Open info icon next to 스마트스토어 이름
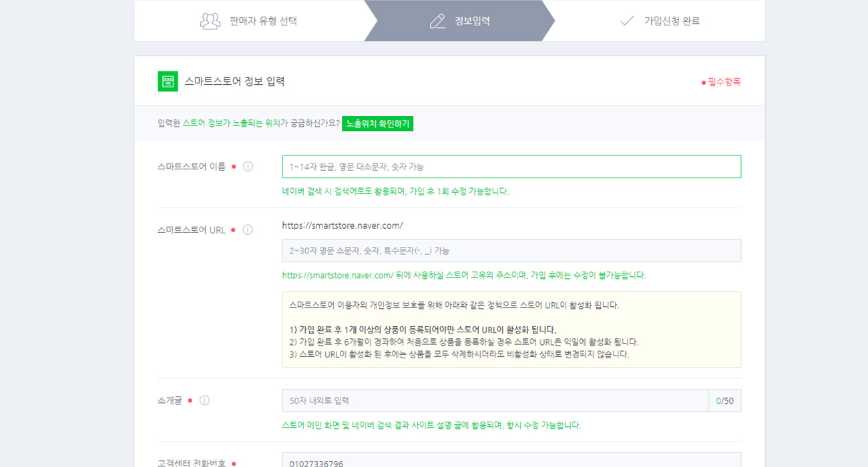The height and width of the screenshot is (467, 868). click(248, 166)
